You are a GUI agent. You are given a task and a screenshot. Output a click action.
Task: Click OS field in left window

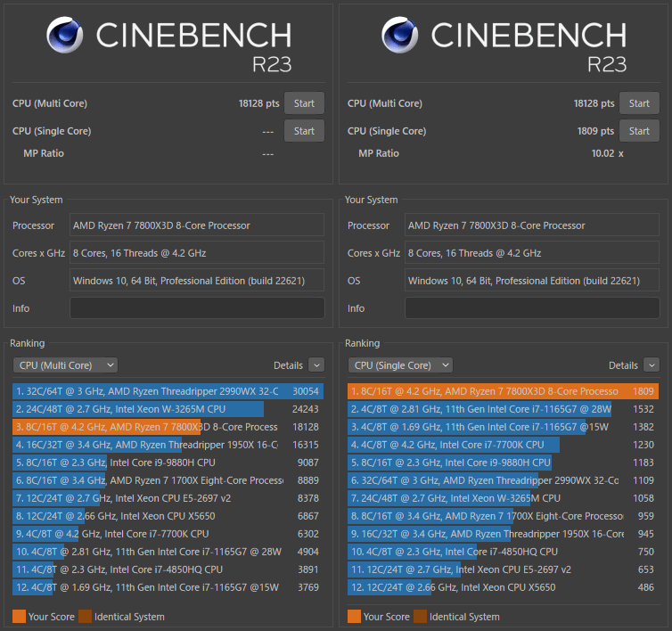click(x=197, y=281)
